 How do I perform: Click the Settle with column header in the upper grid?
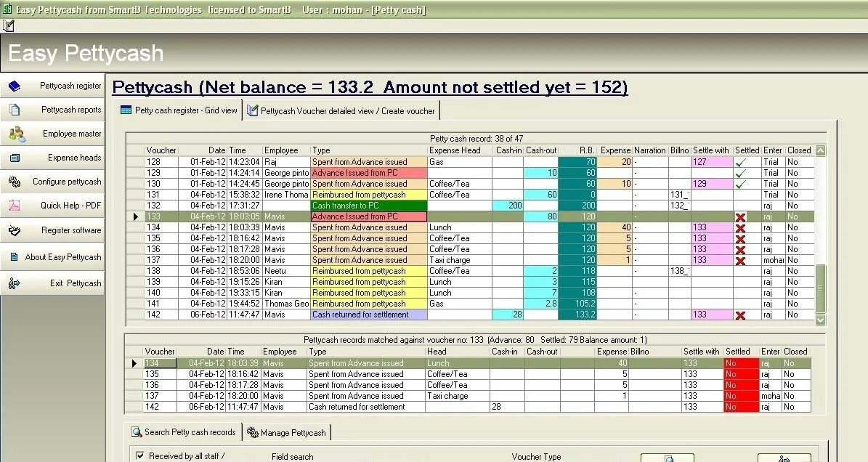pos(711,150)
